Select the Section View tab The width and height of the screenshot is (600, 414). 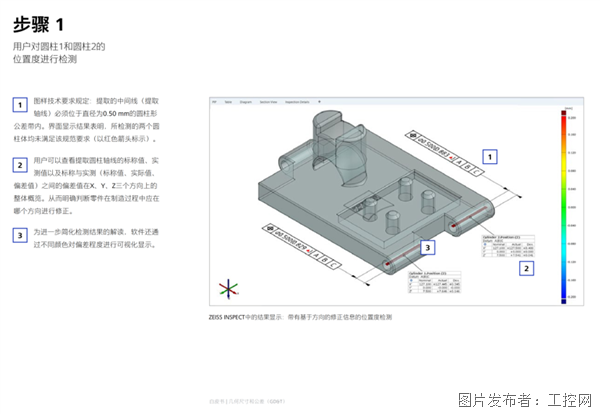269,101
